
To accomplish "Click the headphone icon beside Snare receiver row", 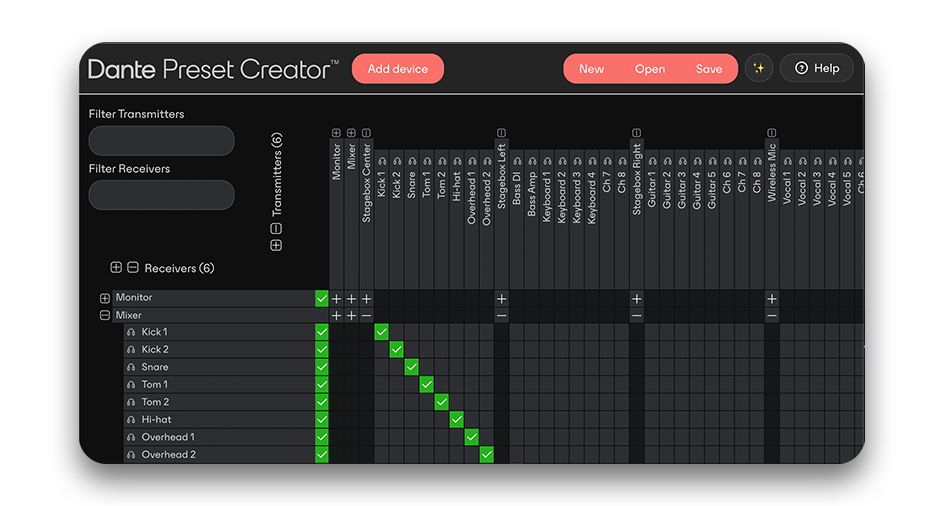I will tap(131, 367).
